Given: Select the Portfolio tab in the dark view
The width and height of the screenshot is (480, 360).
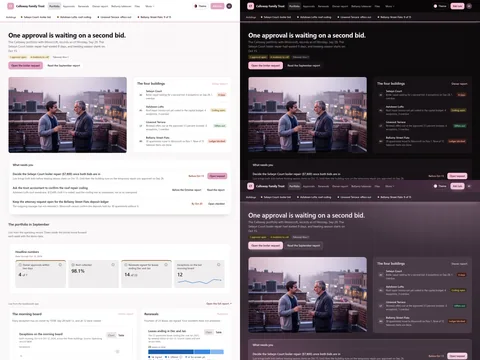Looking at the screenshot, I should pos(294,6).
